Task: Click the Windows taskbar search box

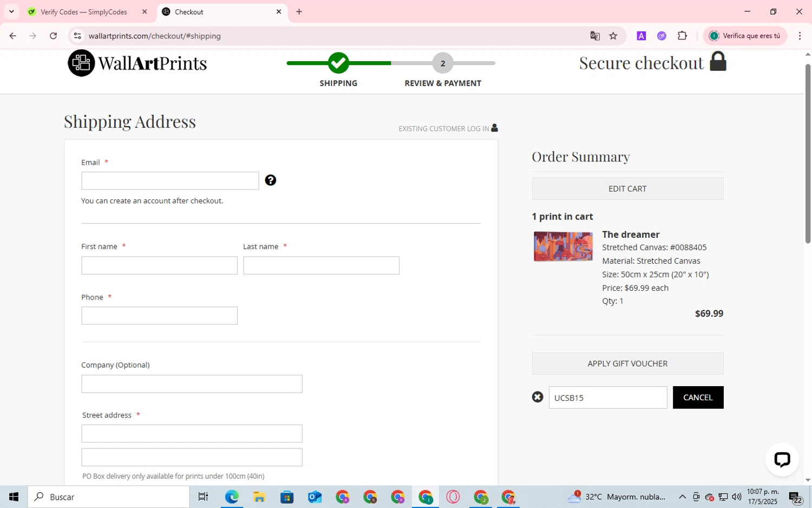Action: coord(109,497)
